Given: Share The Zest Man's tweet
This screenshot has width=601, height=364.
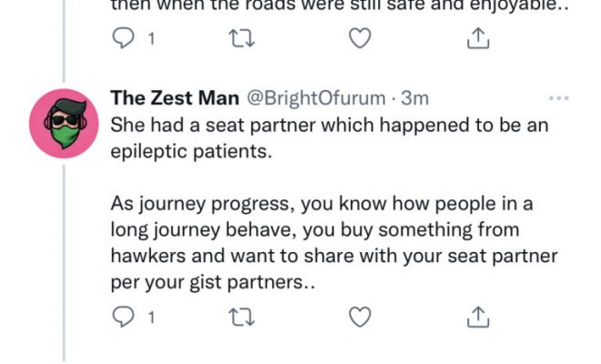Looking at the screenshot, I should click(x=479, y=317).
